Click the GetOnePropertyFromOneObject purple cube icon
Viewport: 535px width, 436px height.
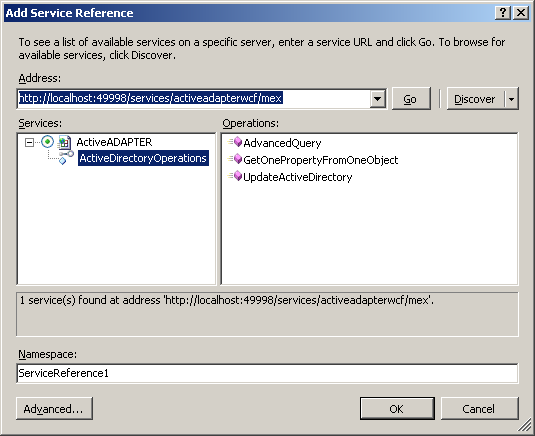click(235, 159)
